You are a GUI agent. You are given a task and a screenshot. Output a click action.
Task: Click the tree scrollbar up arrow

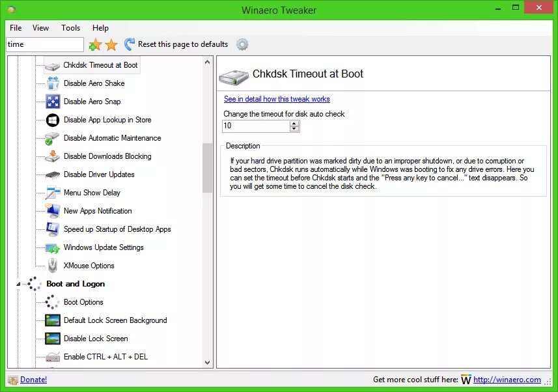[x=208, y=62]
